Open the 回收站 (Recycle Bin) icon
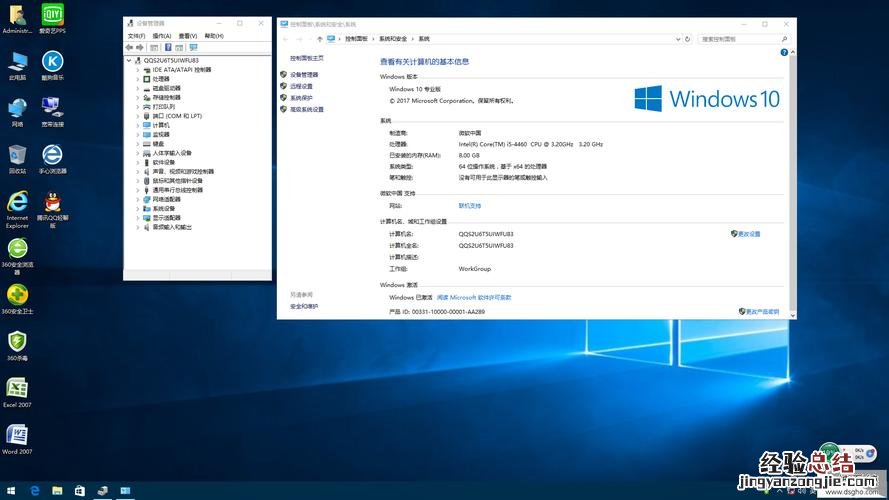889x500 pixels. point(17,155)
